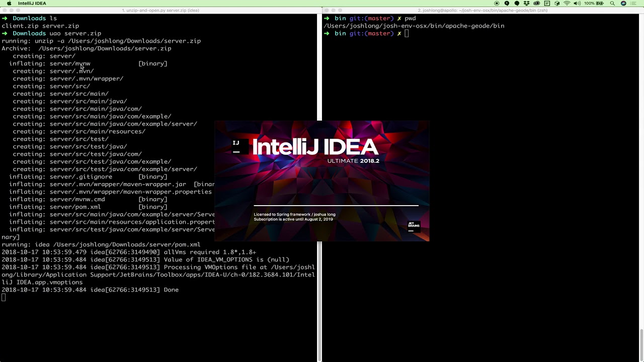Click the screen recording status icon

[x=497, y=3]
